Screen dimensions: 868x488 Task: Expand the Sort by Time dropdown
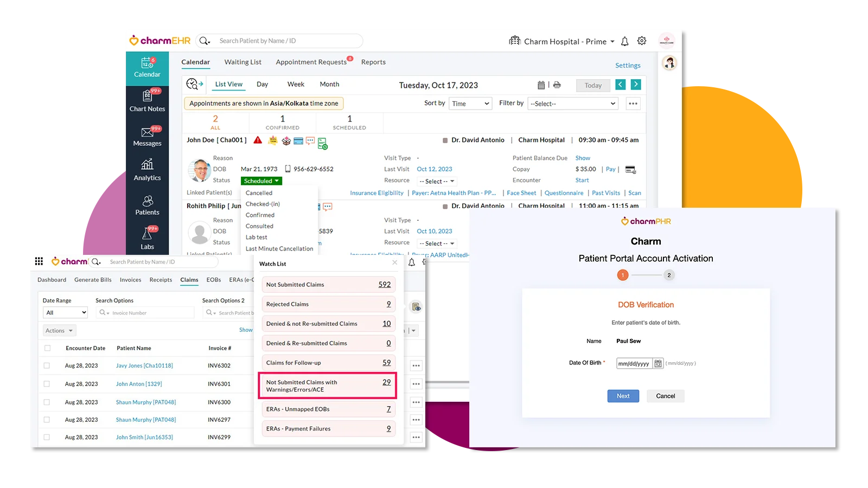(470, 104)
